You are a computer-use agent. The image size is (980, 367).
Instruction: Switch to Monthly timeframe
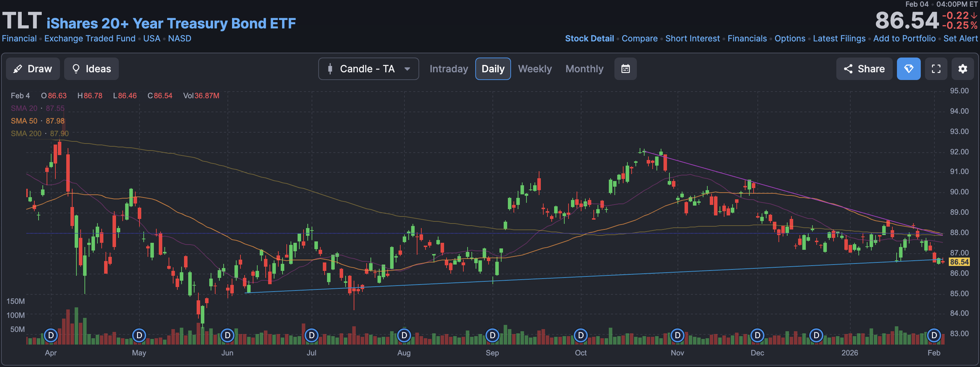point(584,69)
